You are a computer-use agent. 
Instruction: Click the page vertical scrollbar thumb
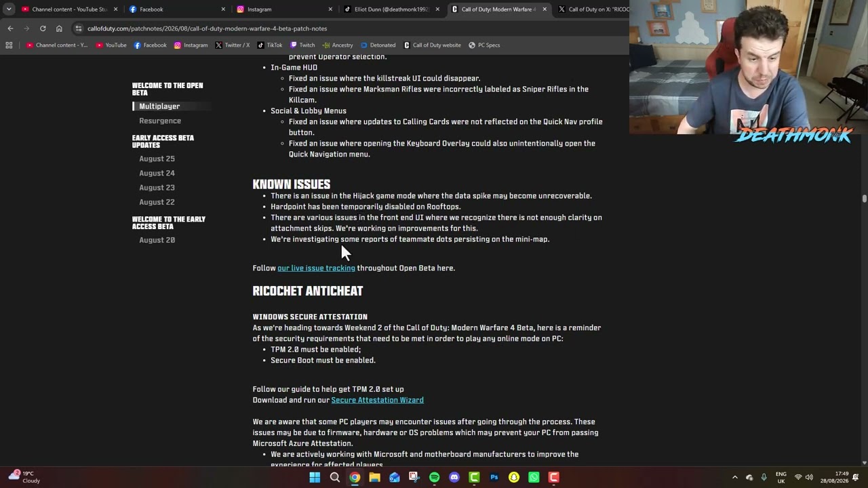coord(864,198)
